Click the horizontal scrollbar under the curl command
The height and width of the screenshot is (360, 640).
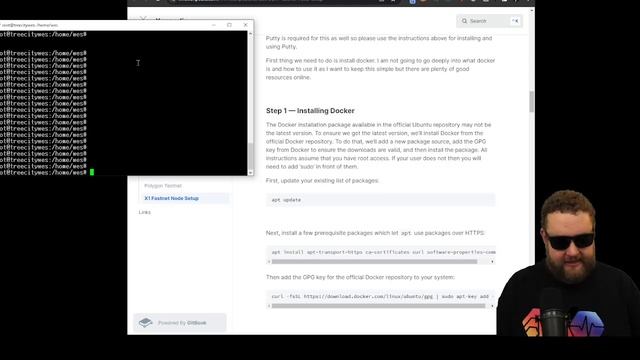(x=378, y=306)
